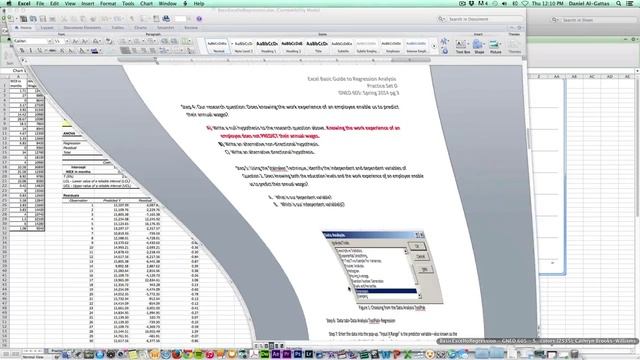This screenshot has width=640, height=360.
Task: Toggle Italic formatting
Action: (31, 51)
